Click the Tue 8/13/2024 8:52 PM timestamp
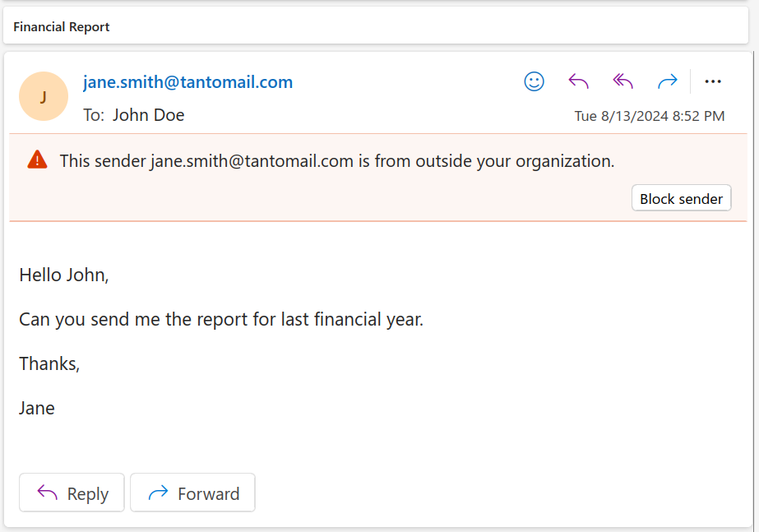Image resolution: width=759 pixels, height=532 pixels. 649,116
